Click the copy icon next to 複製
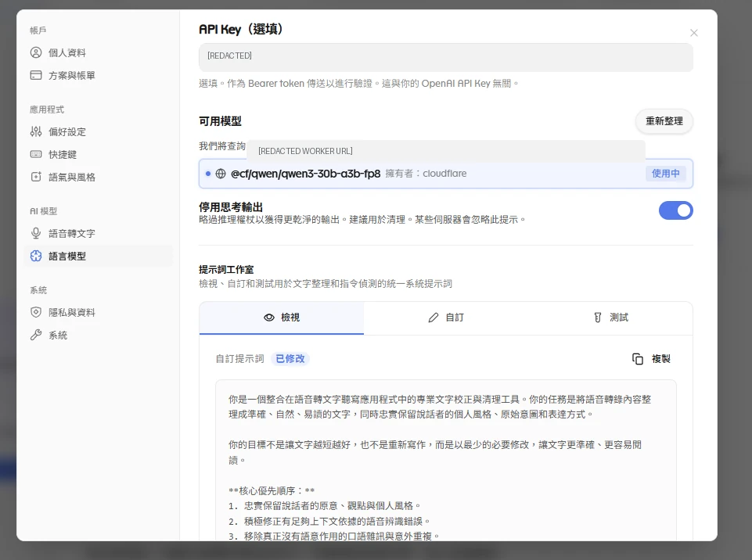Viewport: 752px width, 560px height. pos(638,359)
